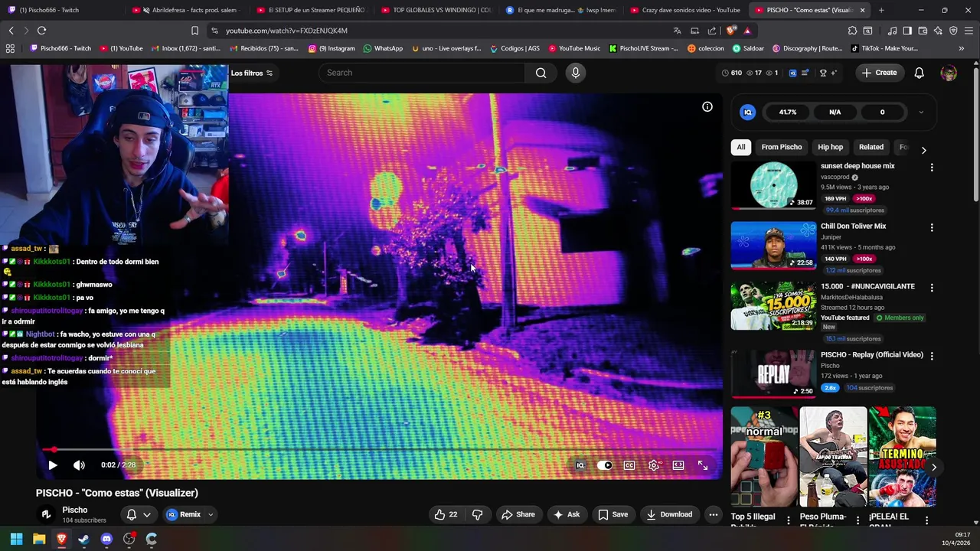Click the YouTube search magnifier button

click(541, 73)
